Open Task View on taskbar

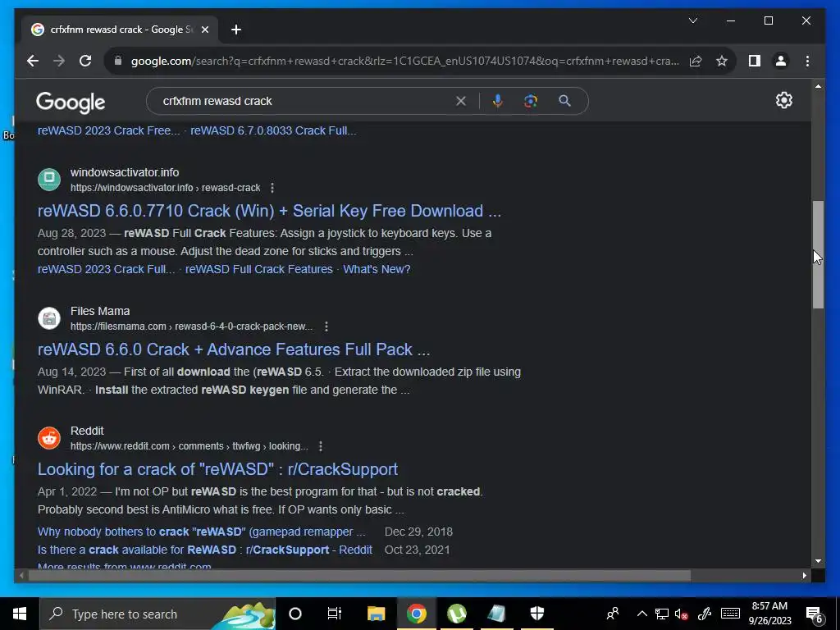(335, 614)
